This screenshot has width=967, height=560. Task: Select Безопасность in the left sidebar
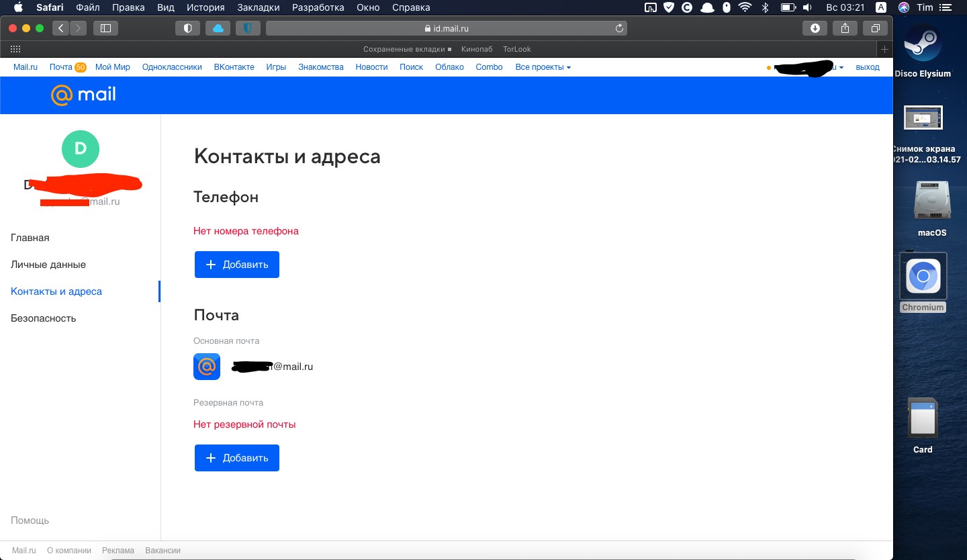tap(44, 318)
